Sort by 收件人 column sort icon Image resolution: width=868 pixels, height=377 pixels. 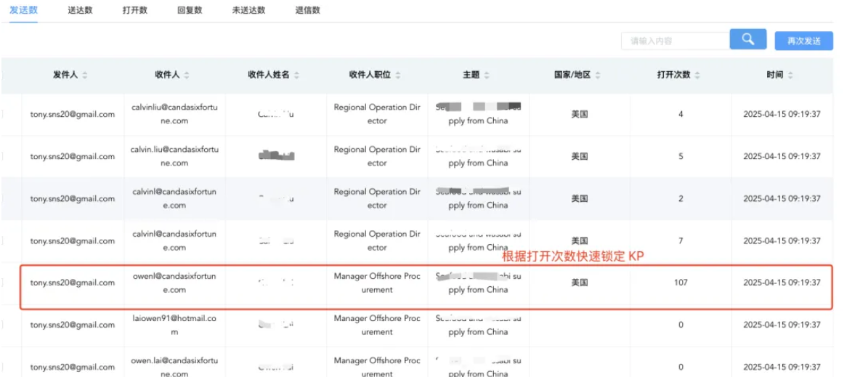[187, 76]
